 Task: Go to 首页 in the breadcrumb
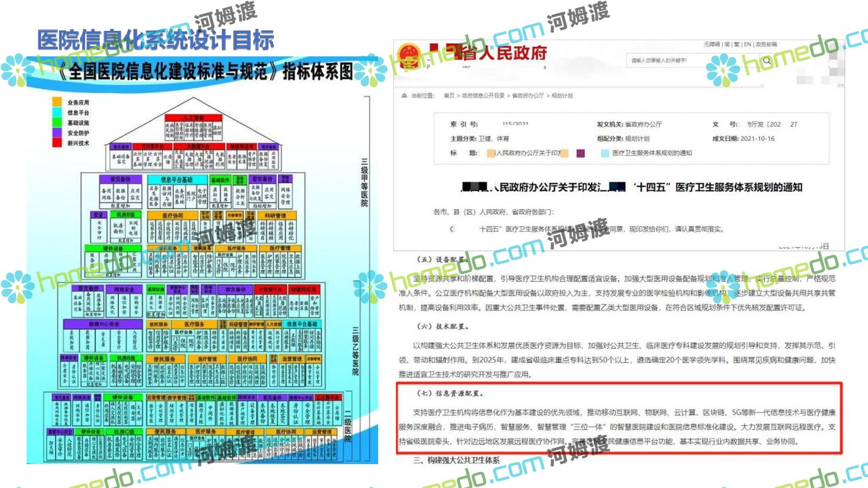449,95
